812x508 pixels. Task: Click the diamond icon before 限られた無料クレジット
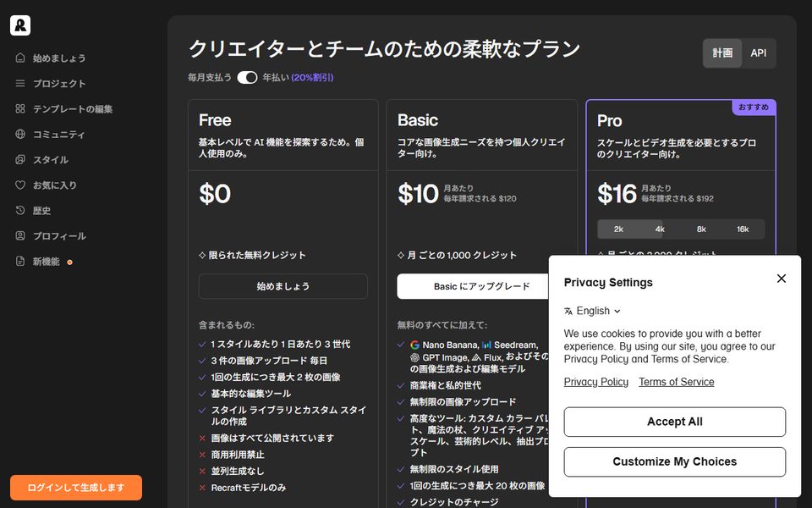pyautogui.click(x=202, y=255)
